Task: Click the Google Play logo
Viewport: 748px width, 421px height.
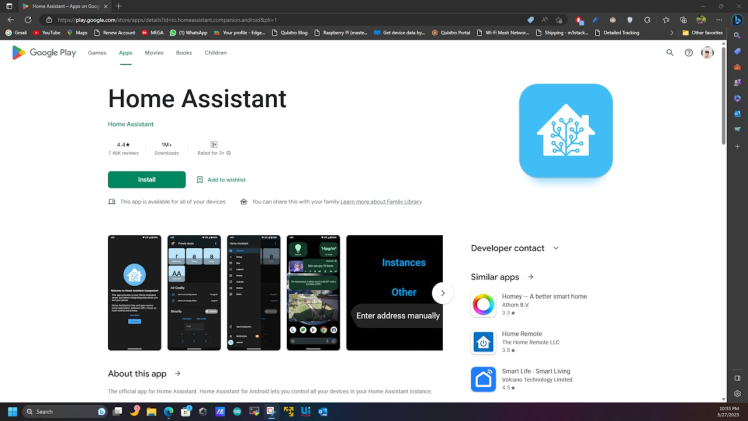Action: click(44, 52)
